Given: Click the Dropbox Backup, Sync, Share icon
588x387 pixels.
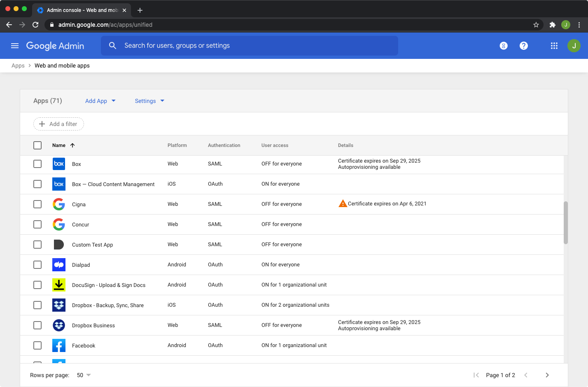Looking at the screenshot, I should pyautogui.click(x=59, y=305).
